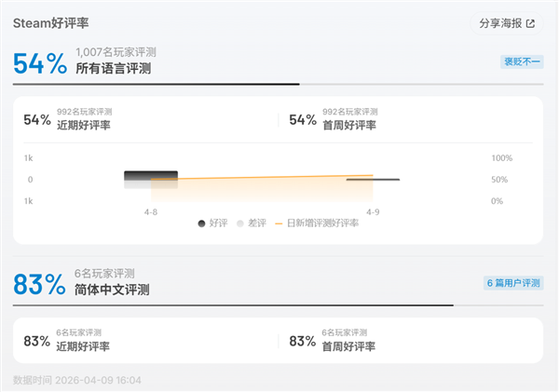This screenshot has width=559, height=392.
Task: Click the 褒贬不一 rating badge
Action: point(523,62)
